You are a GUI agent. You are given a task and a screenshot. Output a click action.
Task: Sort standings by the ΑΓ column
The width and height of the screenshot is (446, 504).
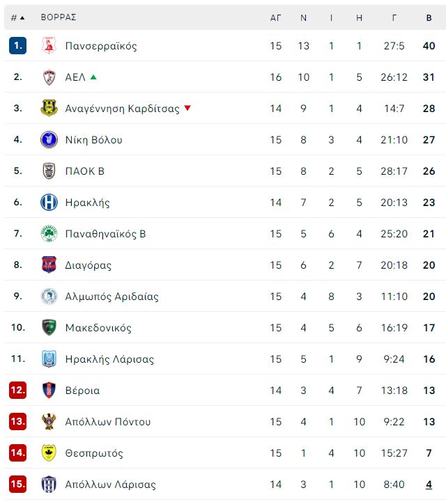tap(275, 17)
